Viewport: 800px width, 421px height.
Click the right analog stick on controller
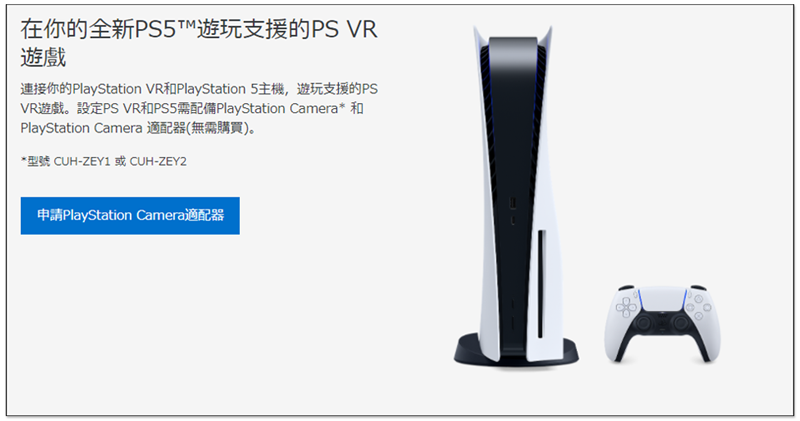(x=681, y=323)
